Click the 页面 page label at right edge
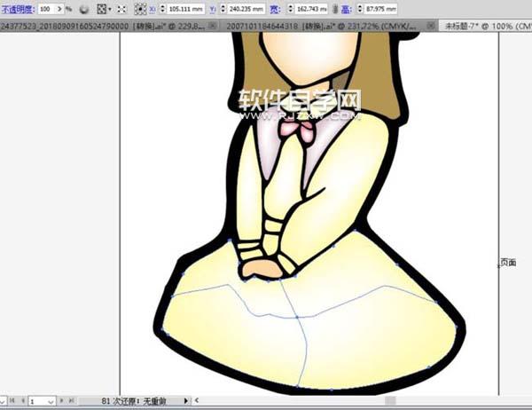532x410 pixels. 508,262
